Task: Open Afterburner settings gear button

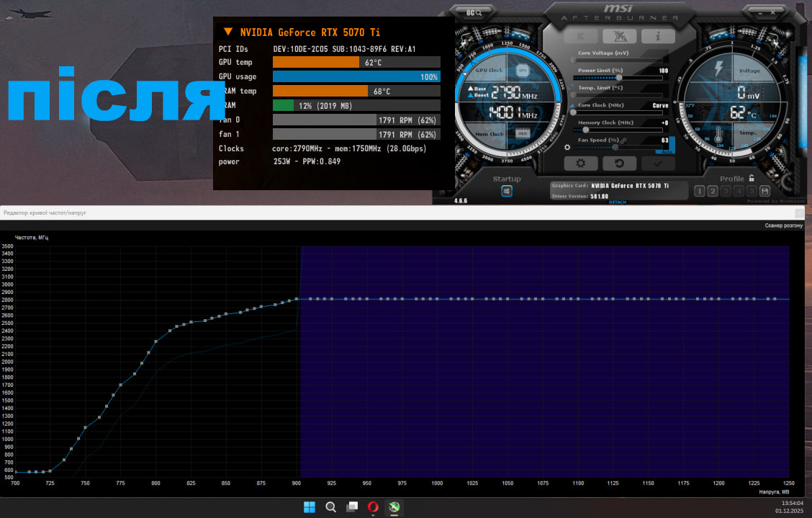Action: coord(579,164)
